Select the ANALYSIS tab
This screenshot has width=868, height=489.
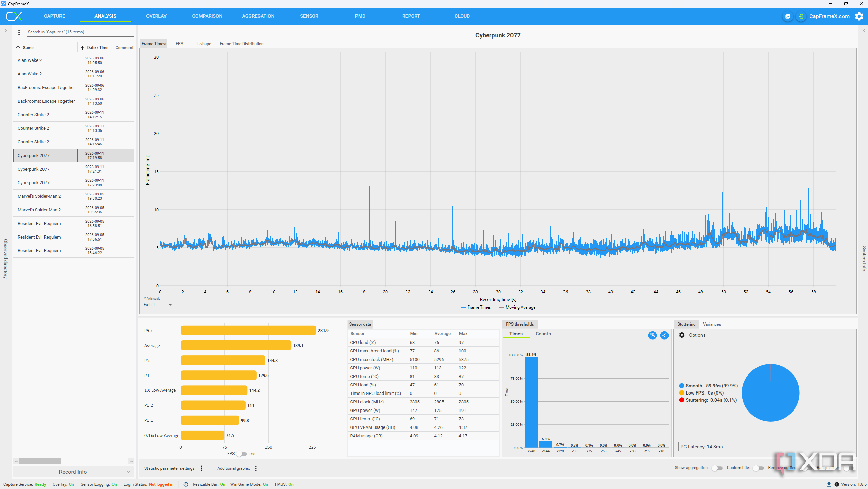click(x=105, y=16)
